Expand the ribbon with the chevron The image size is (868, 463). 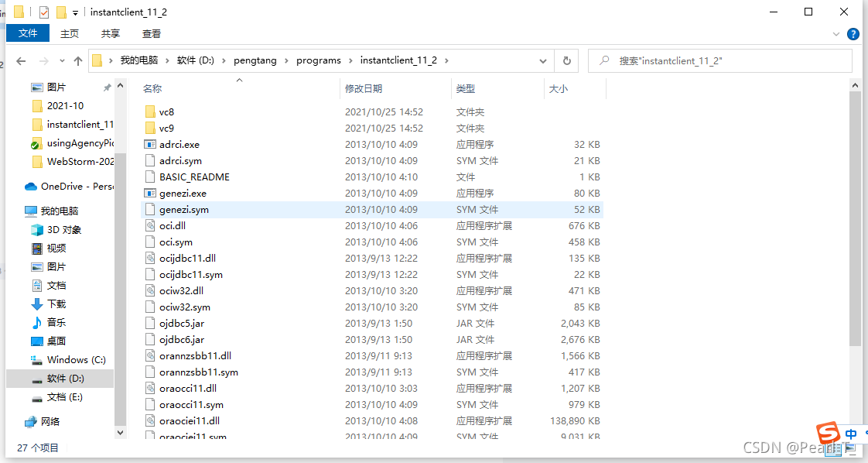point(836,34)
